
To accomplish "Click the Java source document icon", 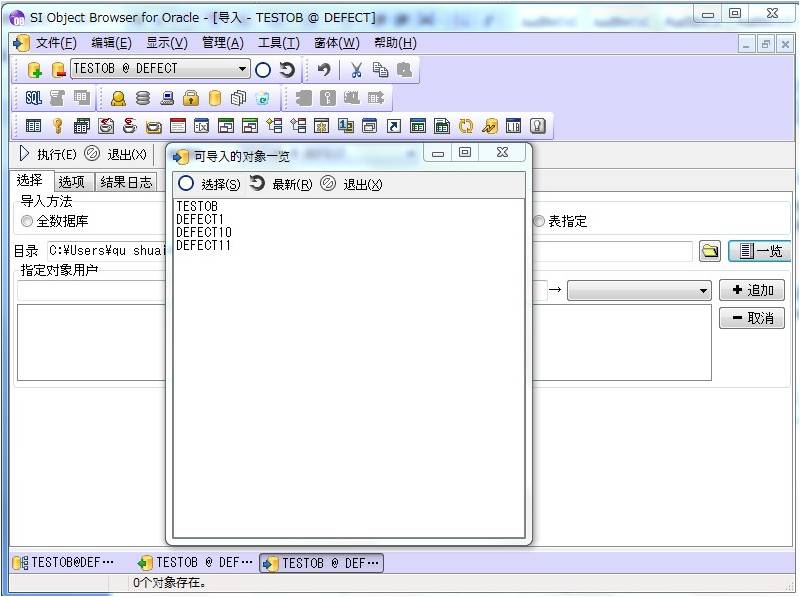I will 106,126.
